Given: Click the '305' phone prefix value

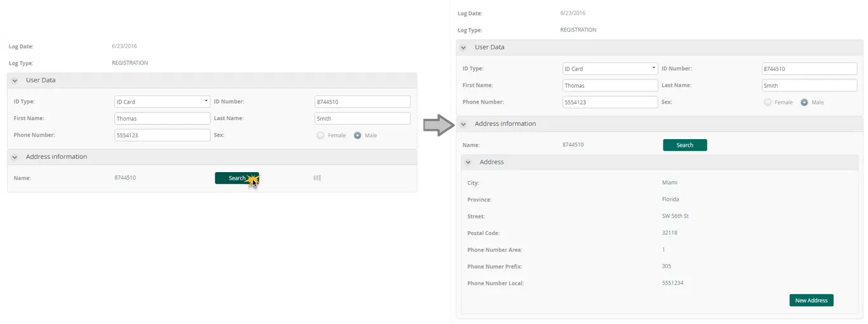Looking at the screenshot, I should pyautogui.click(x=667, y=266).
